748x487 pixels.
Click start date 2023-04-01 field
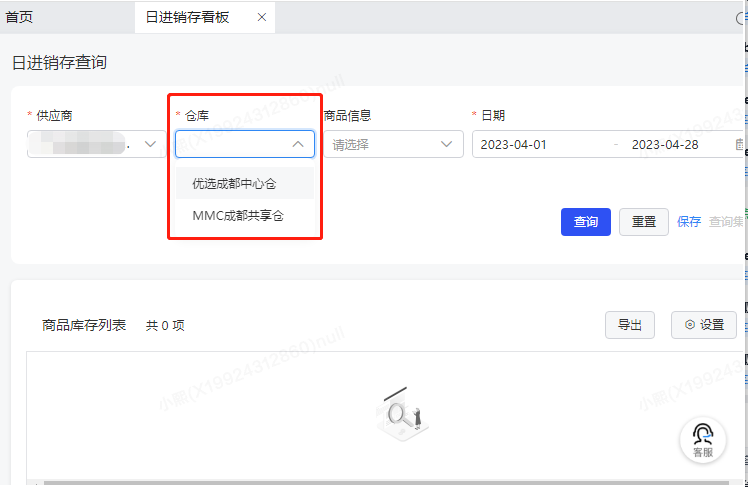pyautogui.click(x=513, y=145)
